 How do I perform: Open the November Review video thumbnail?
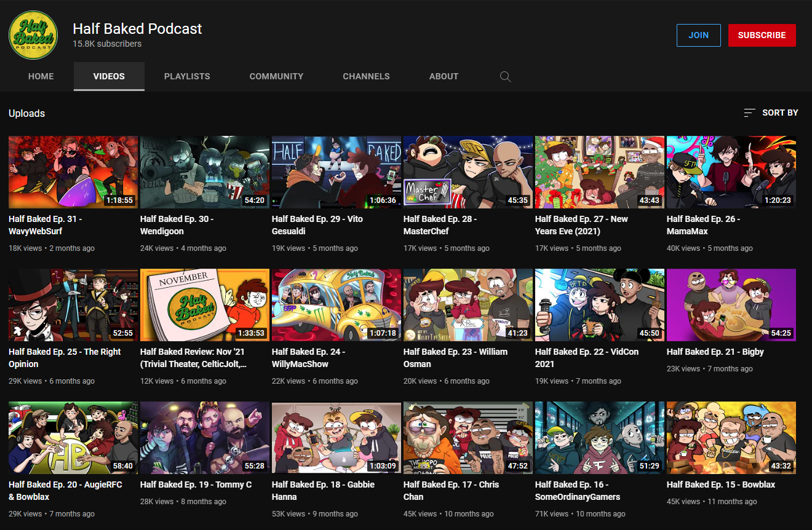point(205,305)
